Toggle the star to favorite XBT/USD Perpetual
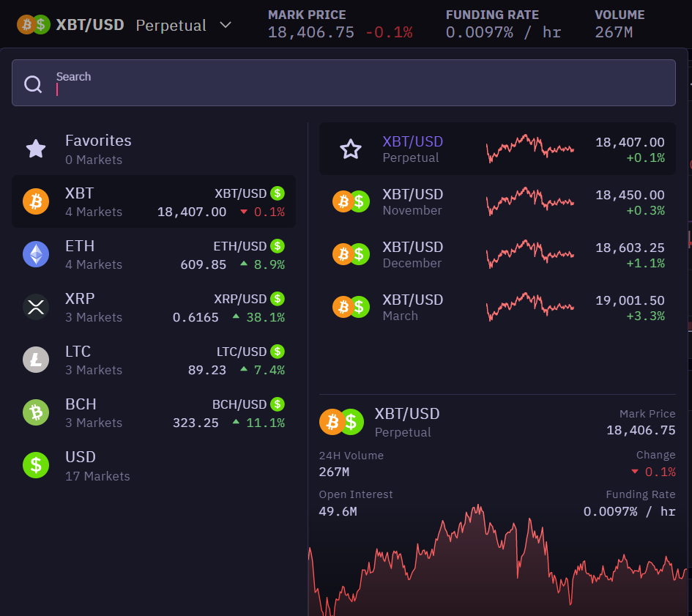This screenshot has height=616, width=692. [x=351, y=149]
